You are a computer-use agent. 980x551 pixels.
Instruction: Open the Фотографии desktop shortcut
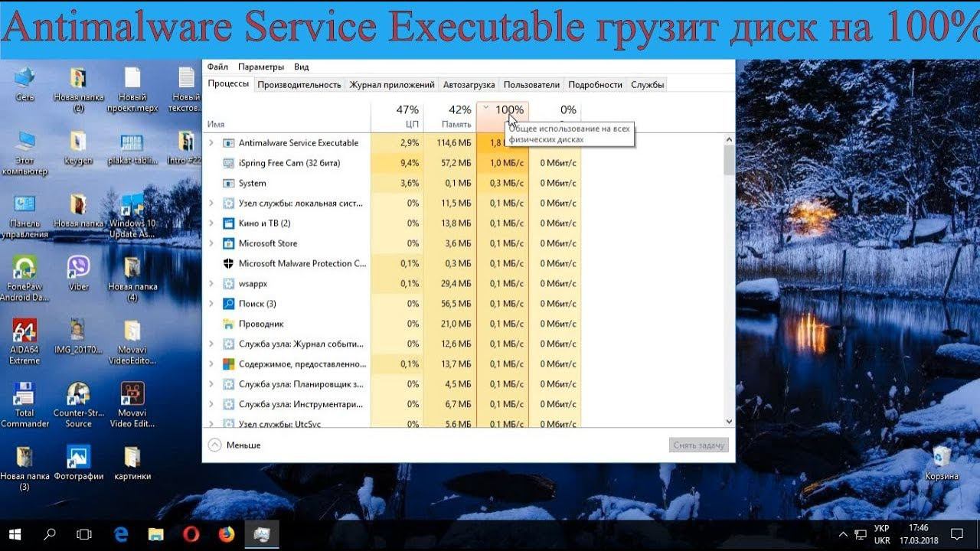78,462
